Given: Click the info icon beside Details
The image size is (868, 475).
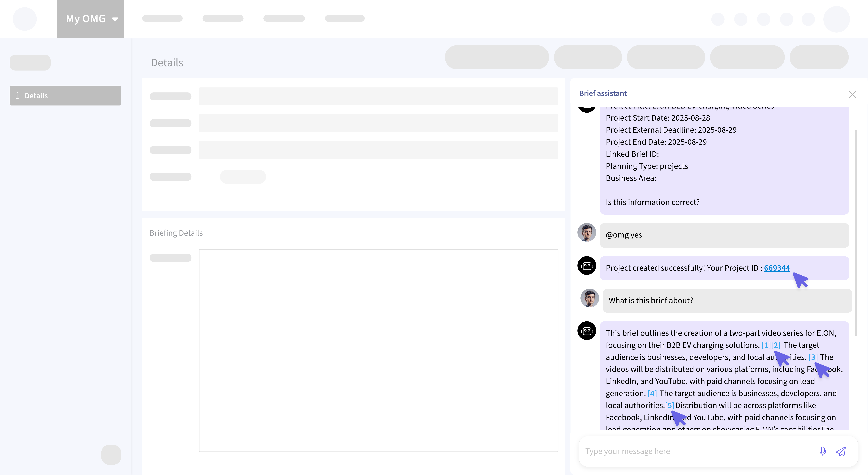Looking at the screenshot, I should [17, 96].
